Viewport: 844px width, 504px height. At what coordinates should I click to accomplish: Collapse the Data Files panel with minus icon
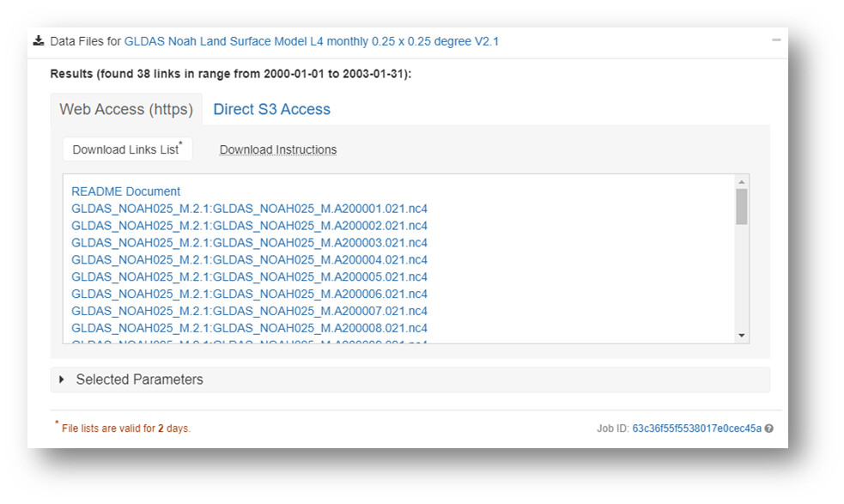pos(776,40)
